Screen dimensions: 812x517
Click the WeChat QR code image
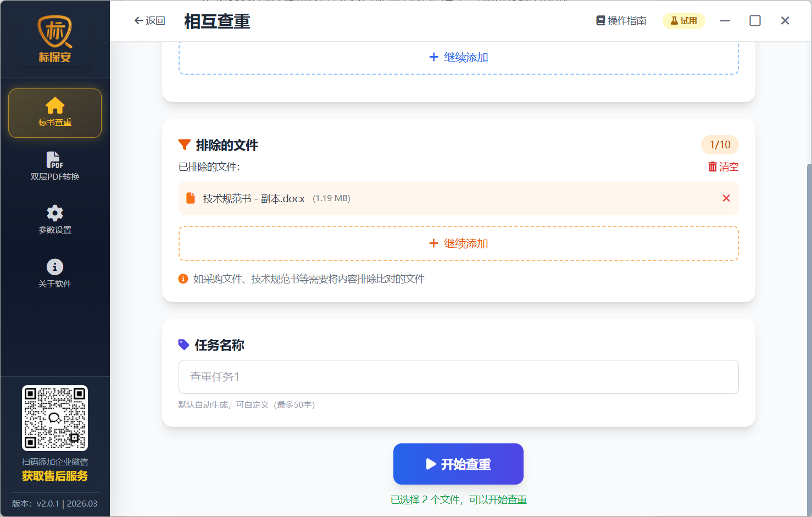55,418
